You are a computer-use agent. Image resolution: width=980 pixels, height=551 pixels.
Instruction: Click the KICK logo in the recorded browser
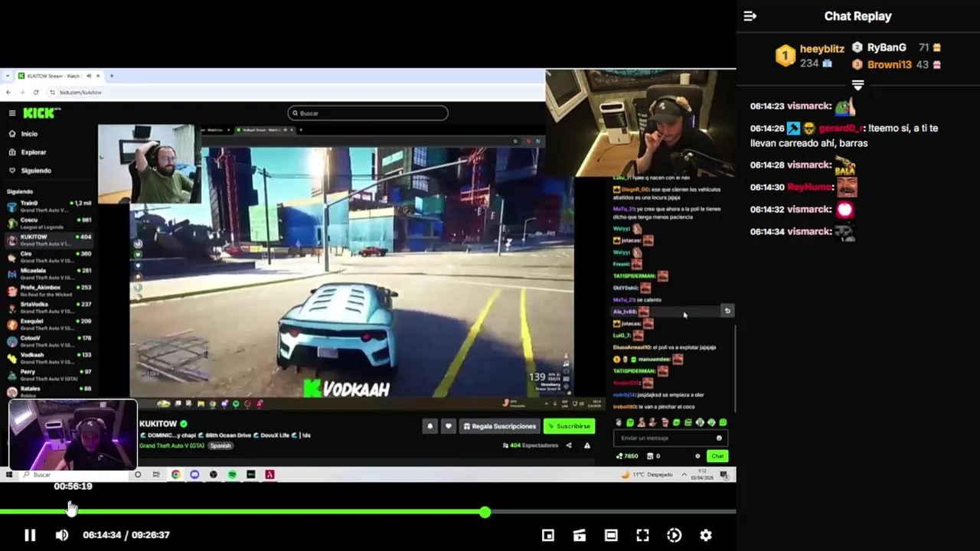tap(38, 112)
